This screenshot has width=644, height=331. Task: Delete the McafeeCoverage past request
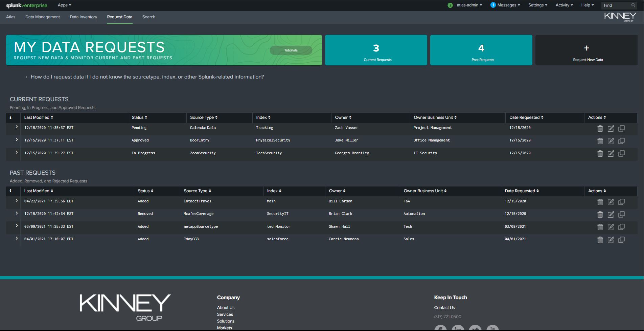click(600, 214)
